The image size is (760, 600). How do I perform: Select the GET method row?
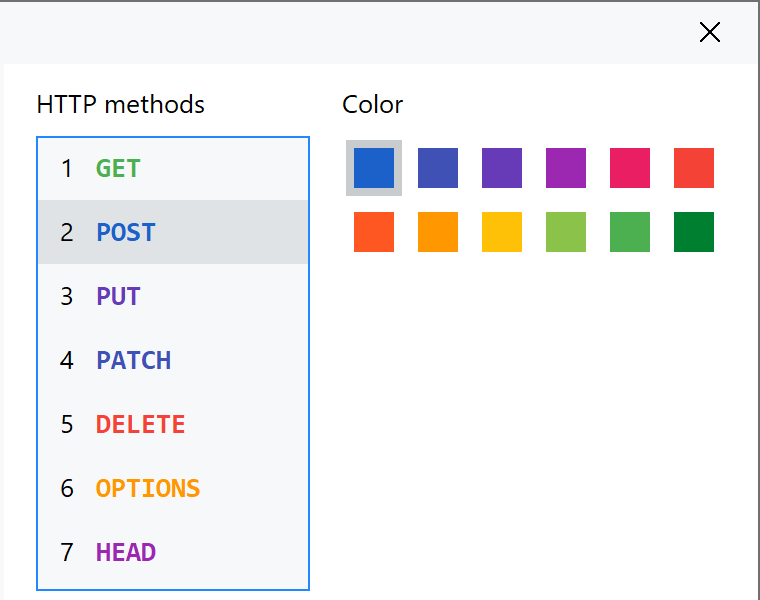[173, 169]
